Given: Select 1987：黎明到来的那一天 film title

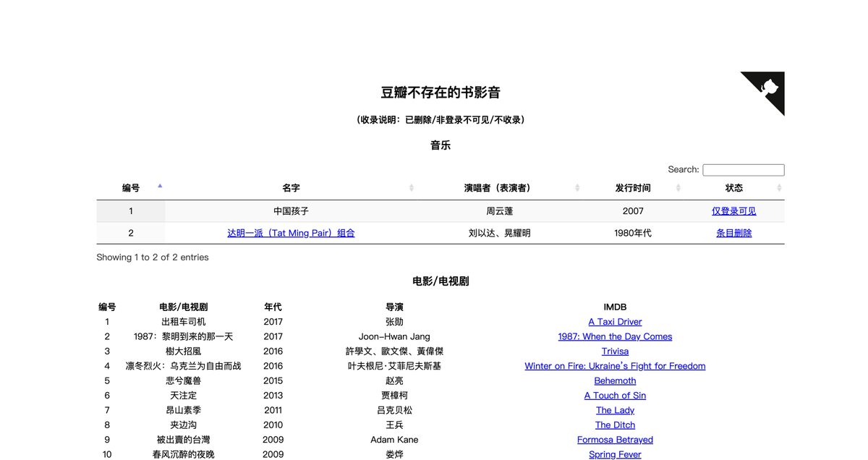Looking at the screenshot, I should click(184, 336).
